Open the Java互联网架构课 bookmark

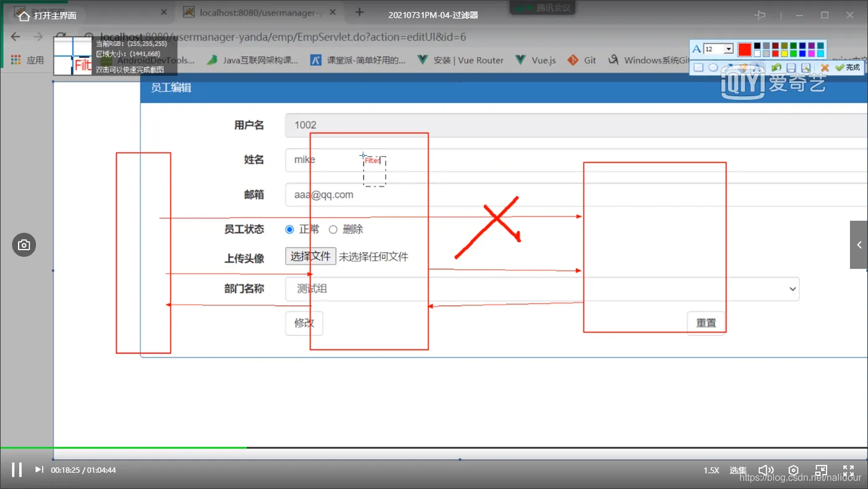coord(252,60)
